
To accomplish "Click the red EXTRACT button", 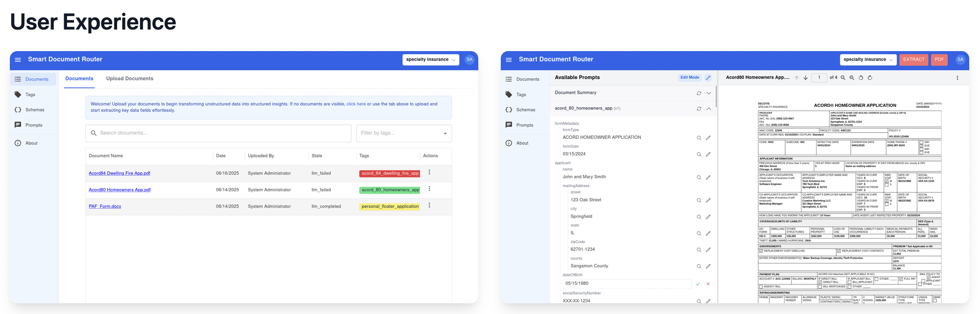I will tap(913, 60).
